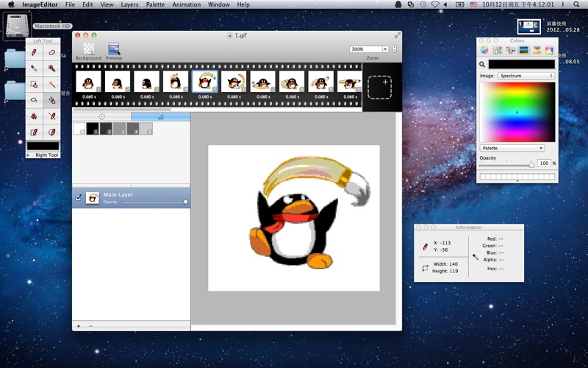This screenshot has width=588, height=368.
Task: Select palette swatch number 4
Action: (x=133, y=128)
